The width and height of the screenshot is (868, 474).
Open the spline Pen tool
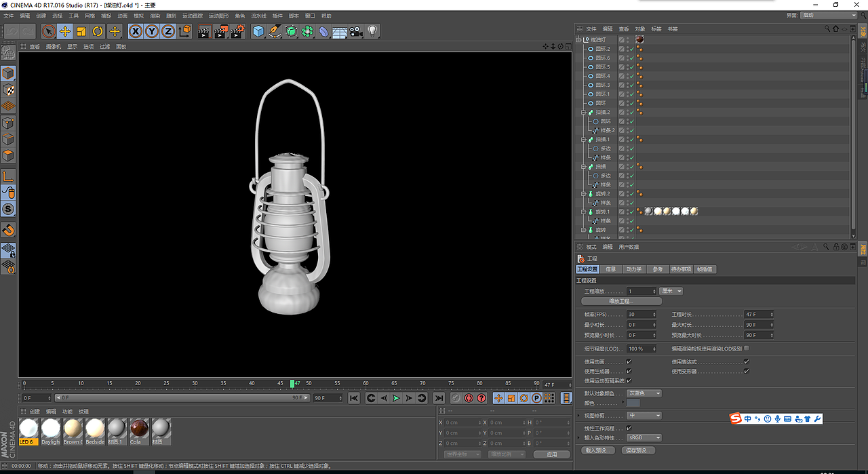(275, 31)
